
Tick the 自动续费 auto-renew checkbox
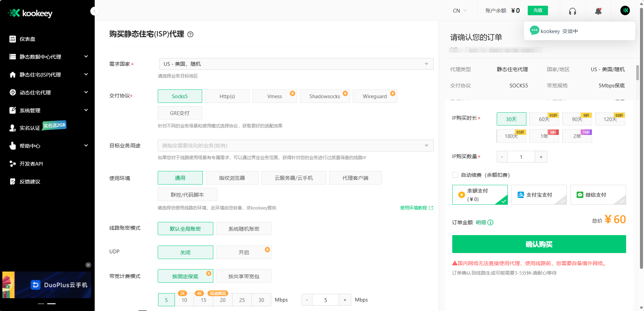pyautogui.click(x=455, y=175)
